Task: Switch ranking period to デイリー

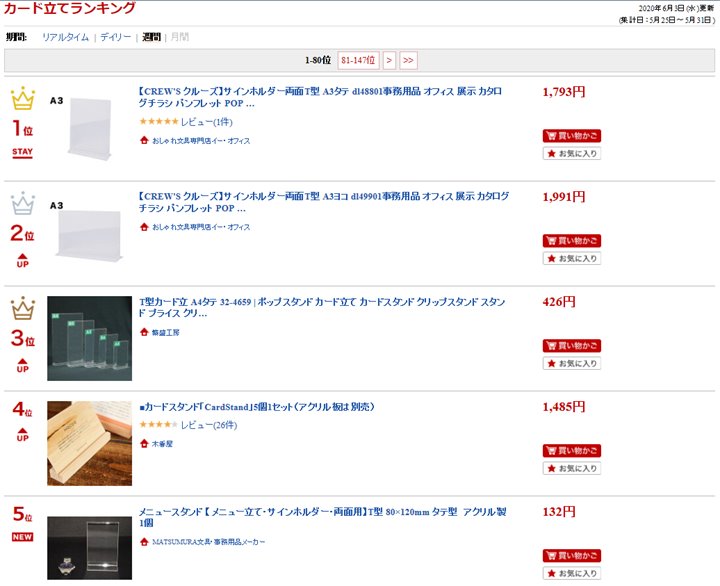Action: click(116, 37)
